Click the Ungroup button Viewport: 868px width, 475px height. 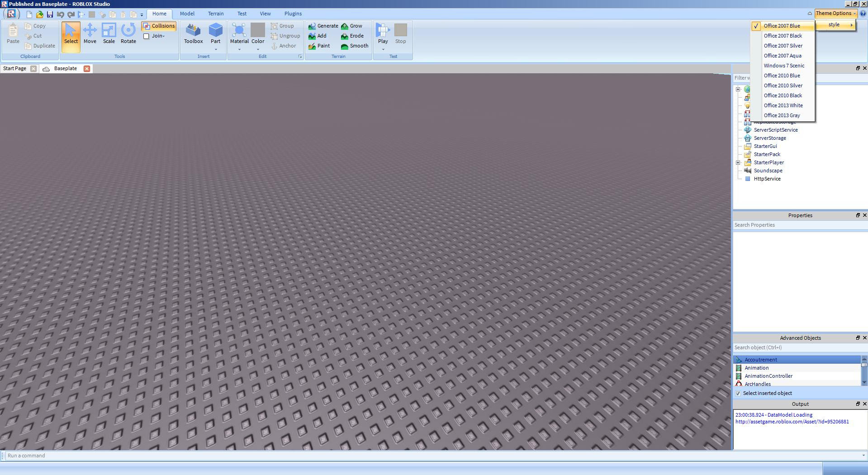click(x=285, y=36)
